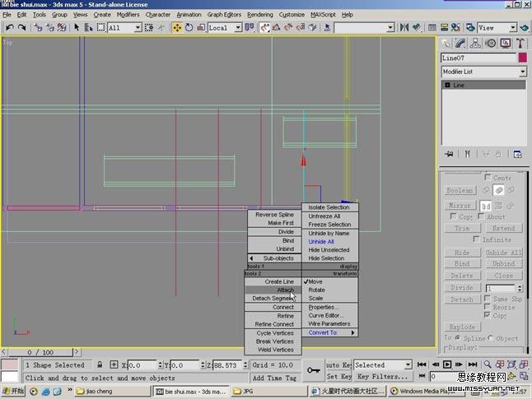The width and height of the screenshot is (532, 399).
Task: Select the Select Object arrow tool
Action: (x=77, y=27)
